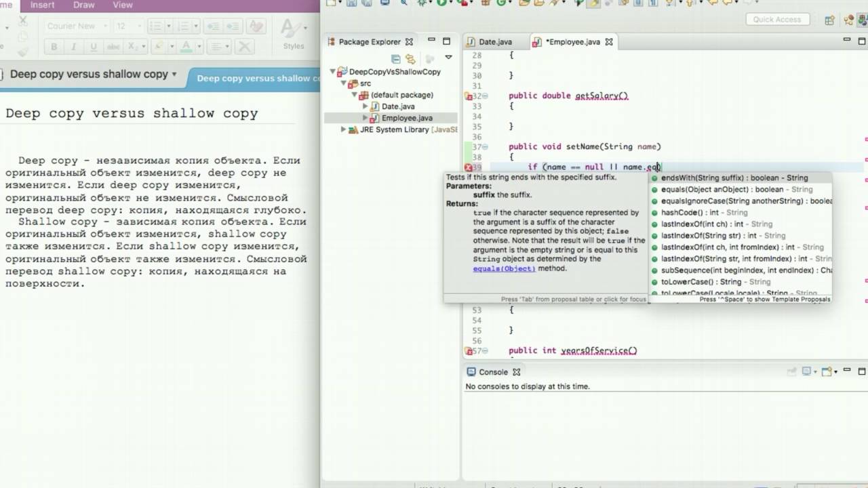Expand JRE System Library node
868x488 pixels.
(344, 129)
